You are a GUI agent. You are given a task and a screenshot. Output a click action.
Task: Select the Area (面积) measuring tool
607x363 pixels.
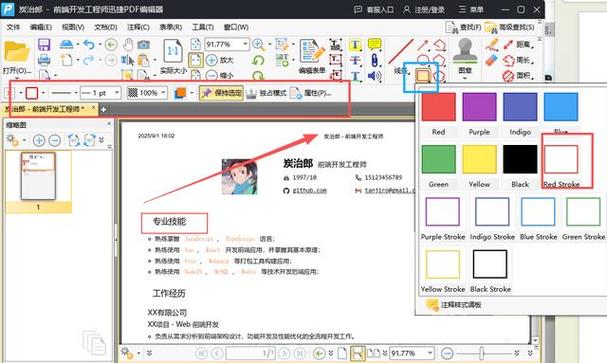point(518,76)
